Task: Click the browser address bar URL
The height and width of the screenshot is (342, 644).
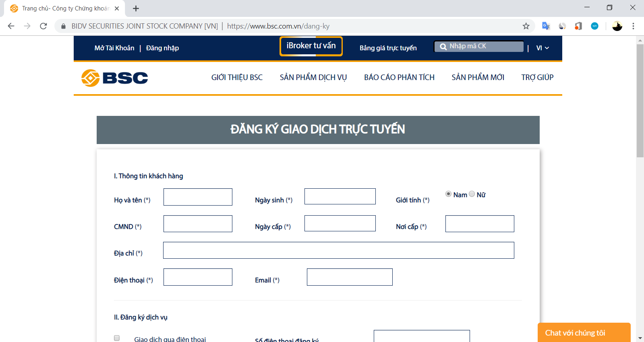Action: point(278,26)
